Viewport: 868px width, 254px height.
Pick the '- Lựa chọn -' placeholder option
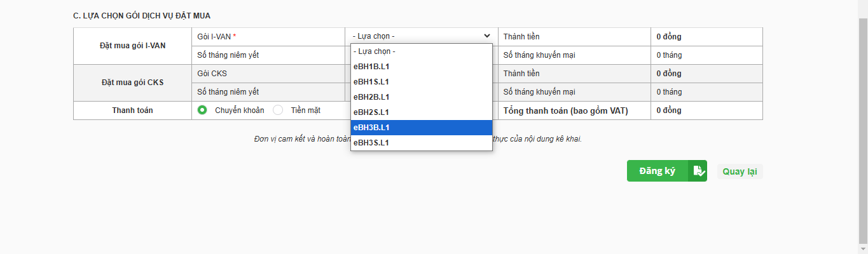422,51
